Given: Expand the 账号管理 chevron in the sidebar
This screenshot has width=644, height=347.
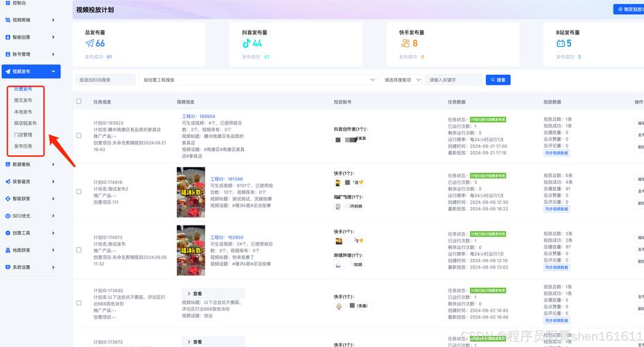Looking at the screenshot, I should (53, 54).
